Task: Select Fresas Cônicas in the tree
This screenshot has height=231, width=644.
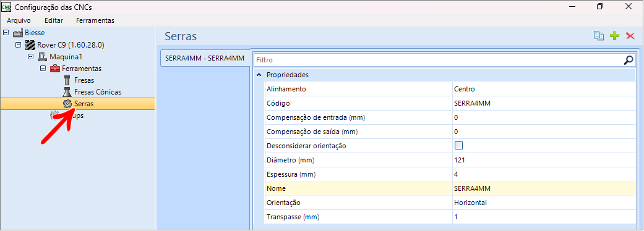Action: 98,92
